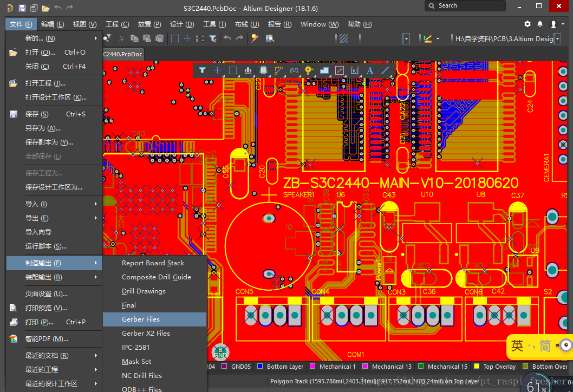Expand 最近的设计工作区 submenu
Image resolution: width=573 pixels, height=392 pixels.
(x=96, y=383)
